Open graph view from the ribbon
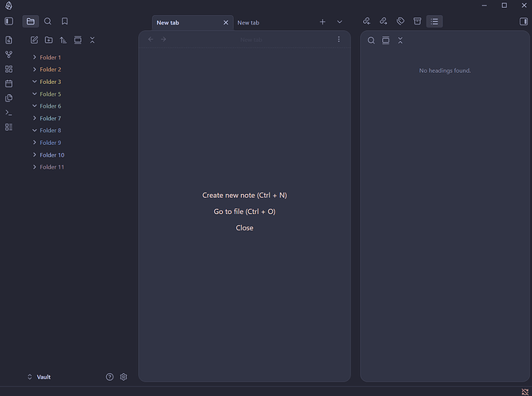This screenshot has height=396, width=532. pos(9,55)
